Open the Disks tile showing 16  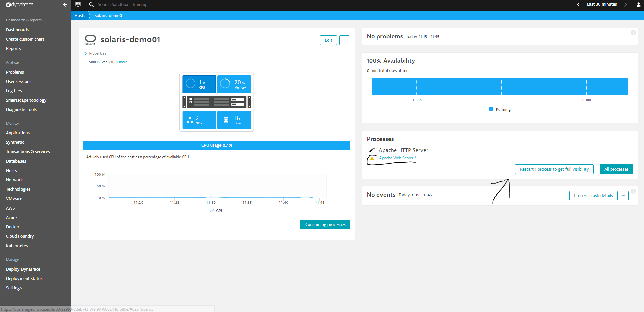coord(234,120)
